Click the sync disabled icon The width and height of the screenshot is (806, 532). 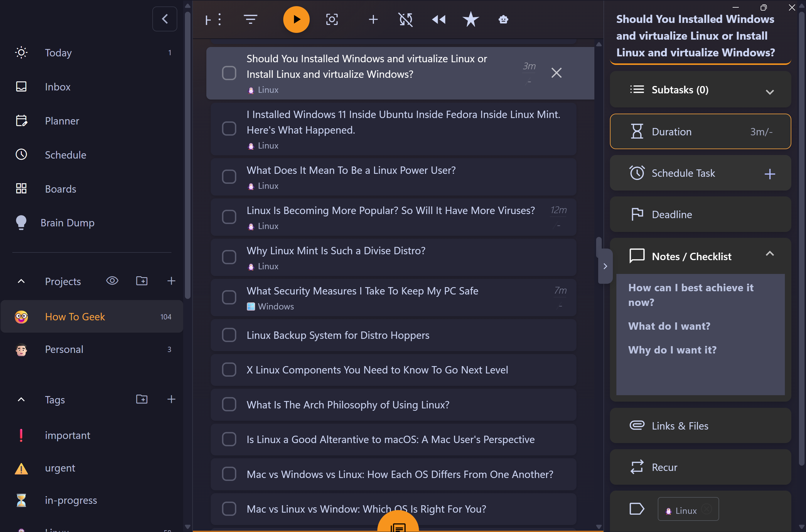pos(405,19)
